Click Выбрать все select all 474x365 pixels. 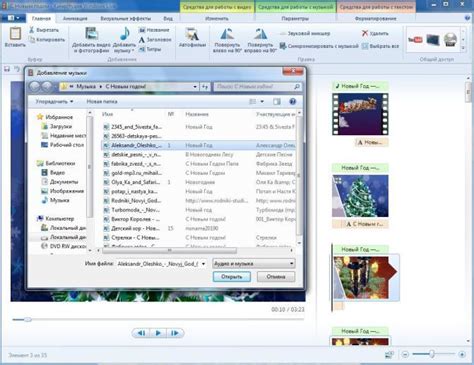pos(380,46)
